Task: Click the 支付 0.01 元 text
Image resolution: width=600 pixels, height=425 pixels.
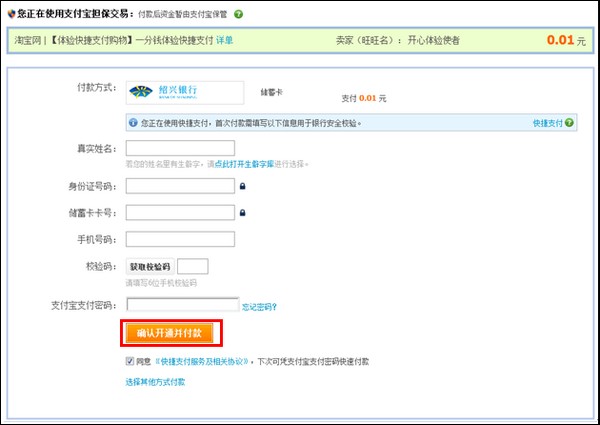Action: tap(364, 98)
